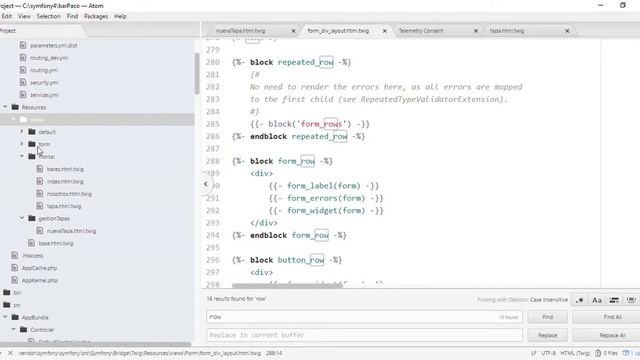
Task: Click the parameters.yml.dist file icon
Action: pos(23,45)
